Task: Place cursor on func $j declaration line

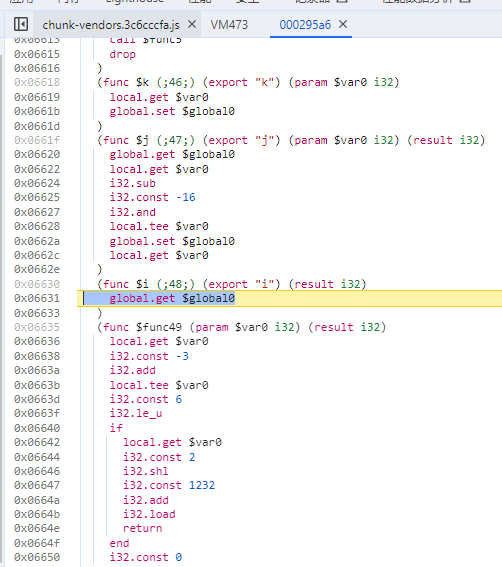Action: (x=291, y=140)
